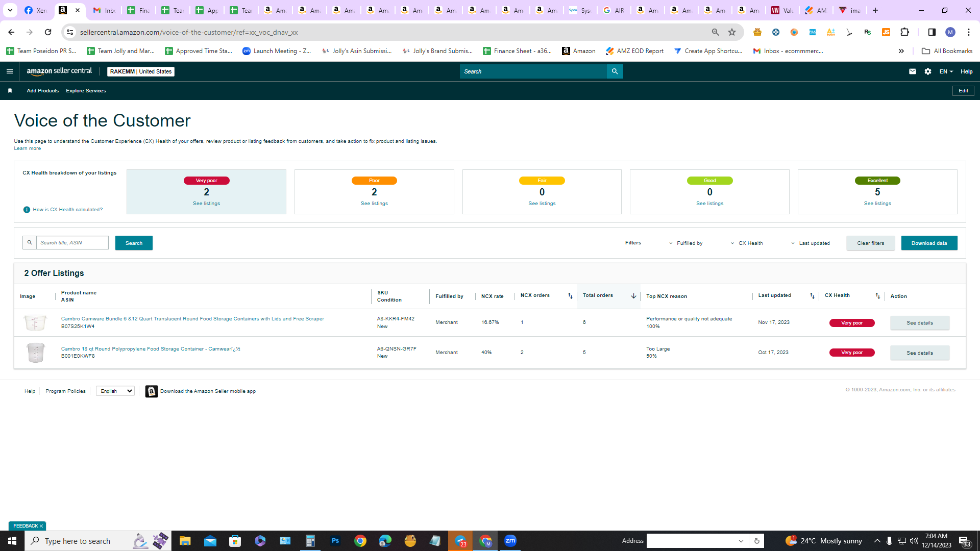
Task: Open Very poor listings card
Action: pos(206,192)
